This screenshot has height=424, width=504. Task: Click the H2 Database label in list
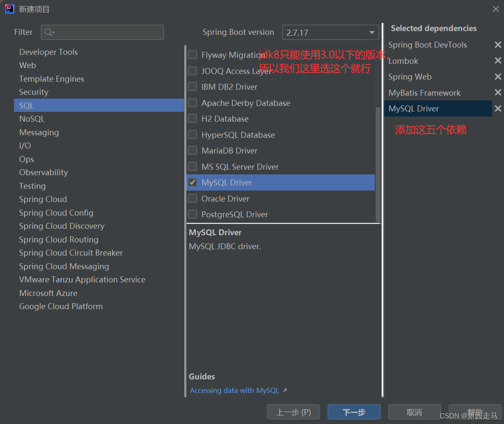tap(225, 119)
